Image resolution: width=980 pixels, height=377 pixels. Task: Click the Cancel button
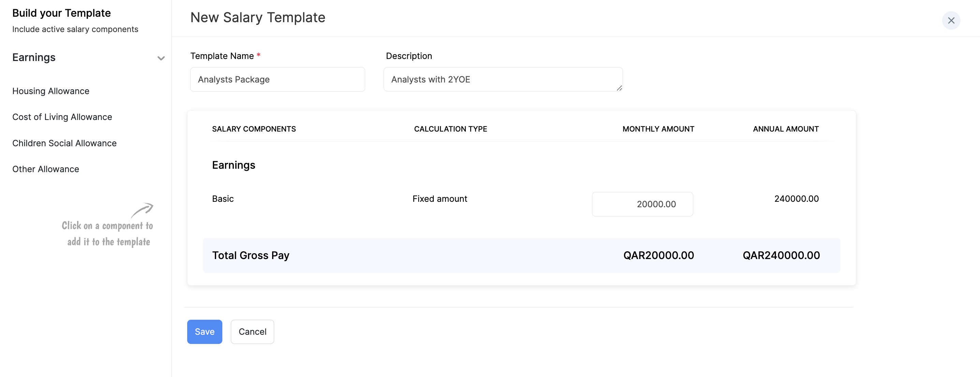252,331
